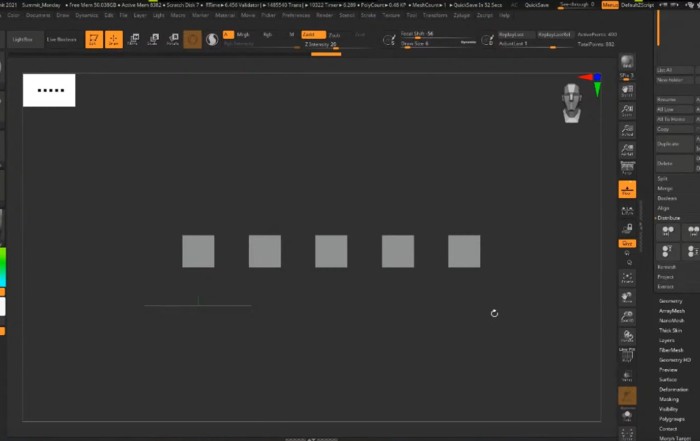Click the LightBox button
The width and height of the screenshot is (700, 441).
[21, 39]
